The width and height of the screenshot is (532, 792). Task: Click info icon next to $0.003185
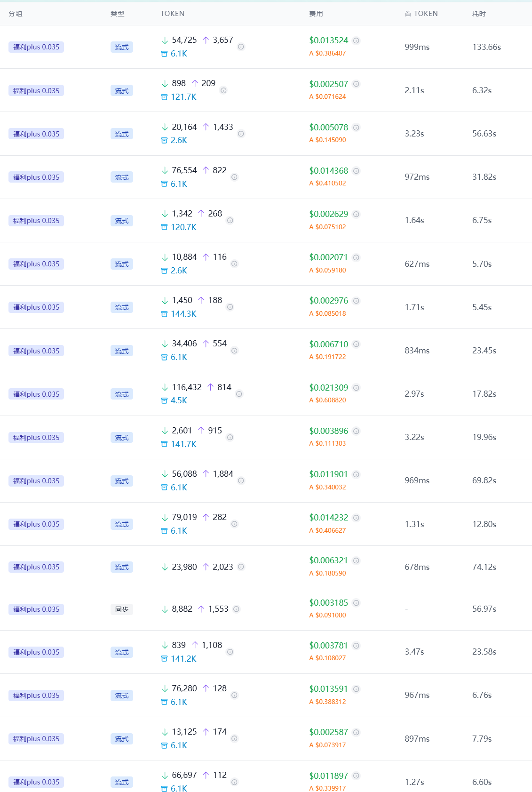[356, 603]
